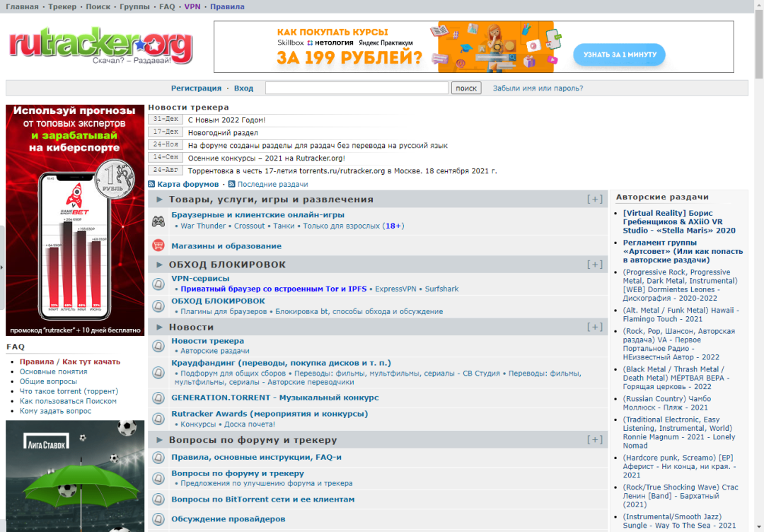Click the forum icon beside VPN-сервисы
The width and height of the screenshot is (764, 532).
click(158, 284)
